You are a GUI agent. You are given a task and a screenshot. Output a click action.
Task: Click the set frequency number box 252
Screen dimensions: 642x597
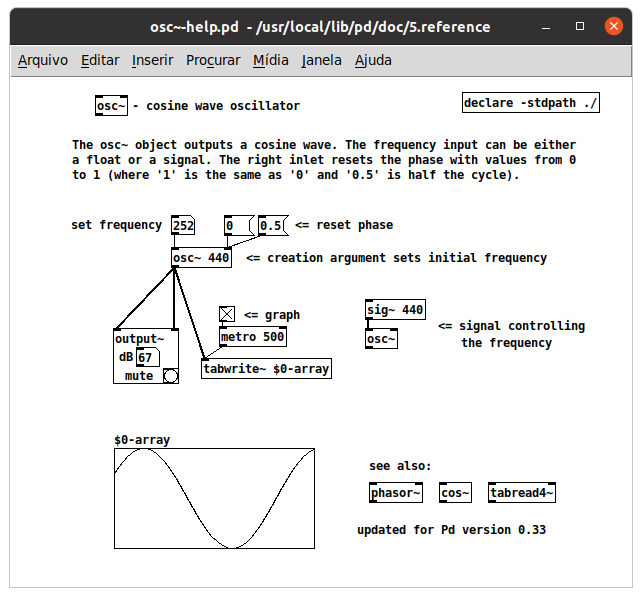click(x=183, y=226)
